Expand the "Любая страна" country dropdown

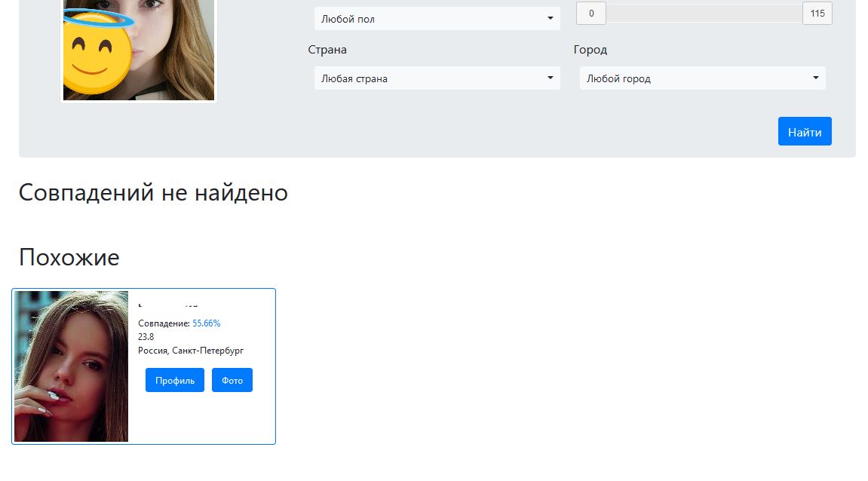click(x=436, y=78)
